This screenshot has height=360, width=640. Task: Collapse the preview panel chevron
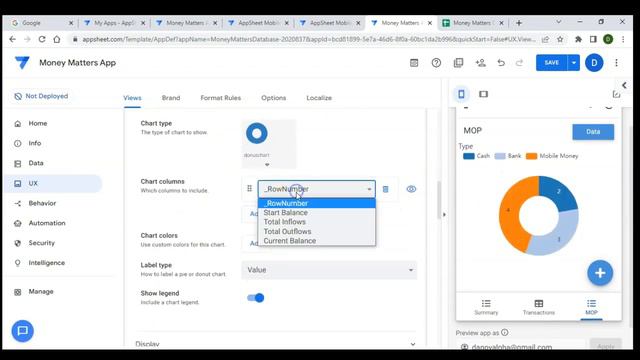tap(624, 85)
